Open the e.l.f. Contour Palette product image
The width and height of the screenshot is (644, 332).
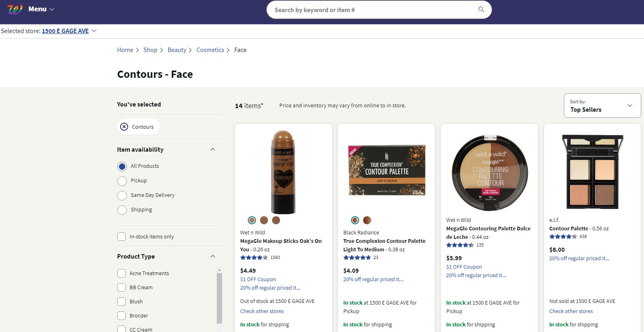coord(592,172)
